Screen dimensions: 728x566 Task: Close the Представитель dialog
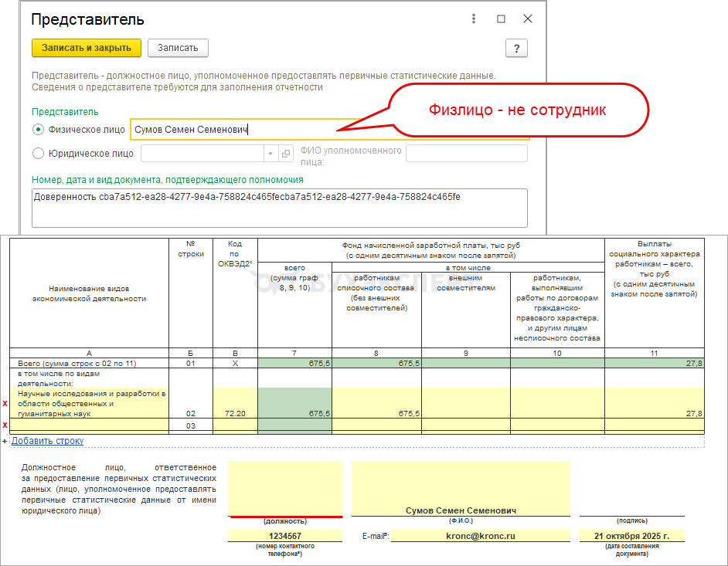pos(527,19)
